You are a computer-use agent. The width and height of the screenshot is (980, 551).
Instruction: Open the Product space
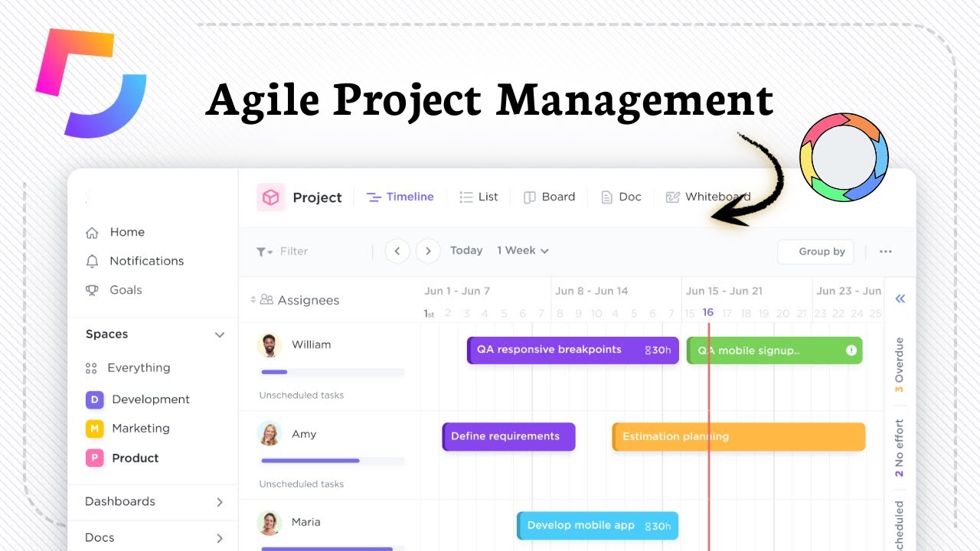pyautogui.click(x=136, y=458)
